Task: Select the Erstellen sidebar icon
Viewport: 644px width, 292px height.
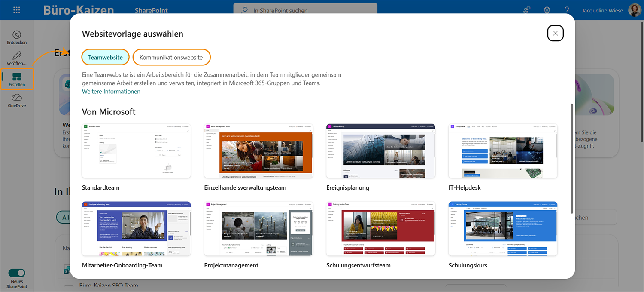Action: 17,79
